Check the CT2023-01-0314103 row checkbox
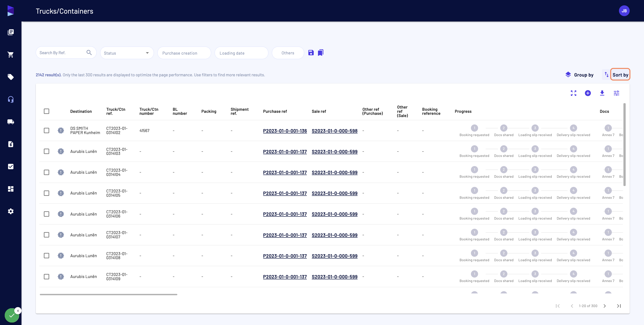The width and height of the screenshot is (644, 325). [x=47, y=151]
